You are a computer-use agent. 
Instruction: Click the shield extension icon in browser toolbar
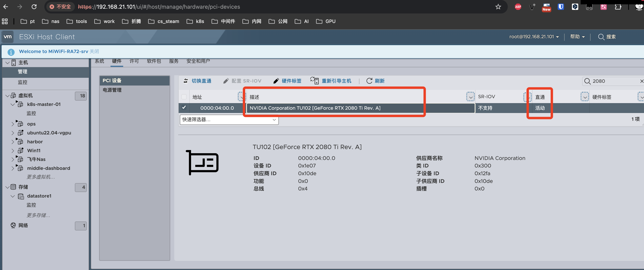coord(561,7)
